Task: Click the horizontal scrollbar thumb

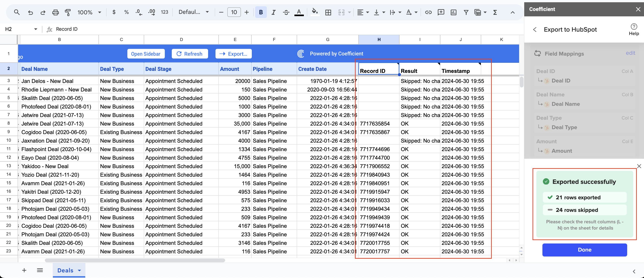Action: point(135,260)
